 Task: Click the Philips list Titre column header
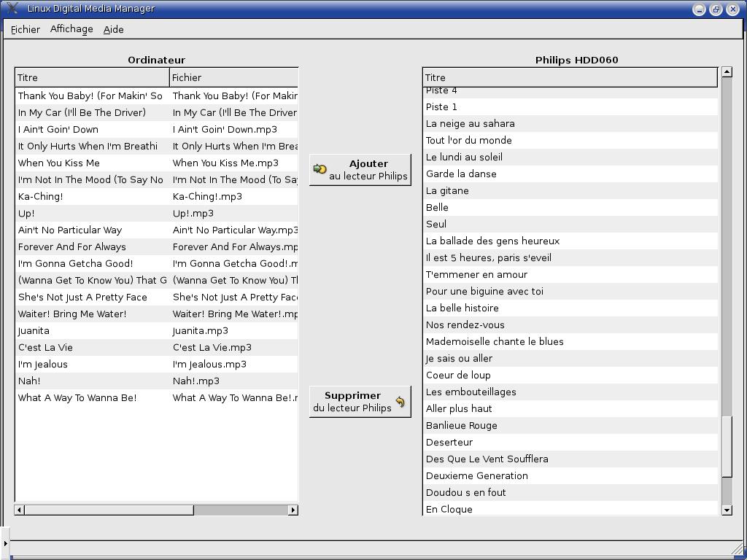pyautogui.click(x=569, y=77)
